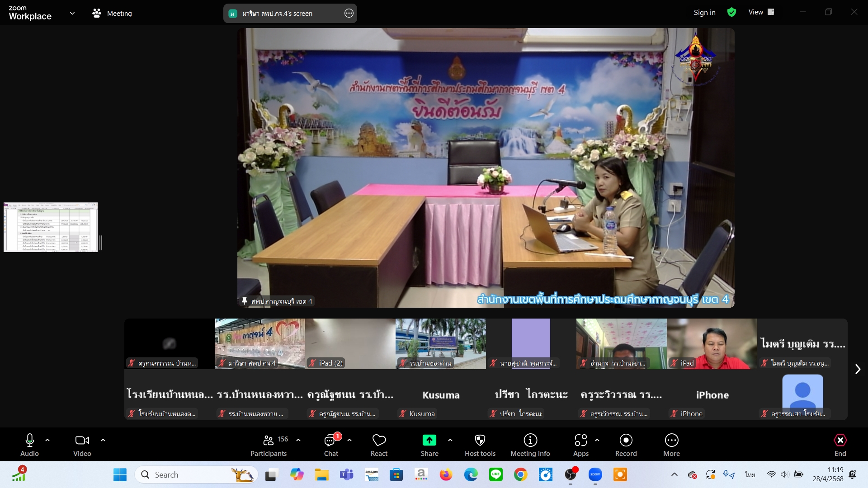Click mute icon on มาริษา สพป.กจ.4 tile

click(222, 363)
